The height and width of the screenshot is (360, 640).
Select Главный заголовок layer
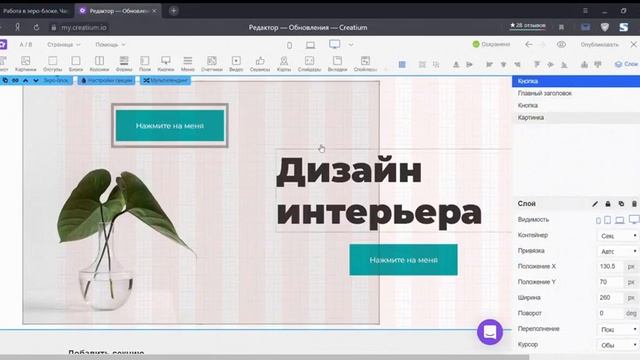[x=576, y=93]
